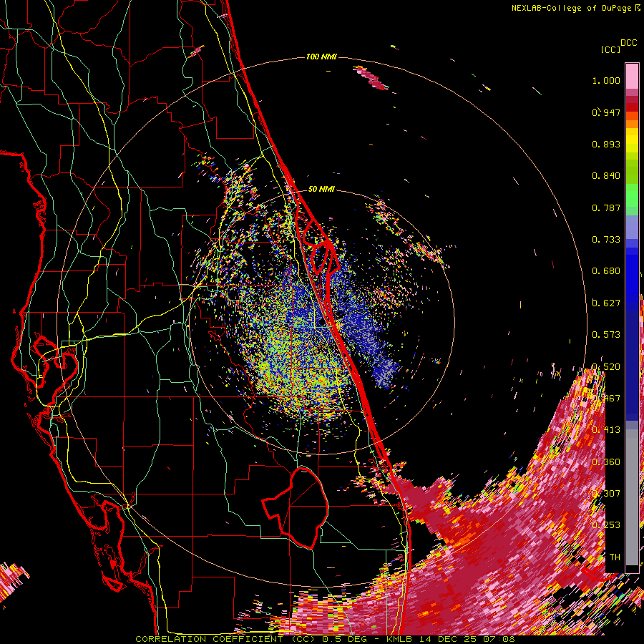
Task: Click the 0.840 scale value
Action: point(606,176)
